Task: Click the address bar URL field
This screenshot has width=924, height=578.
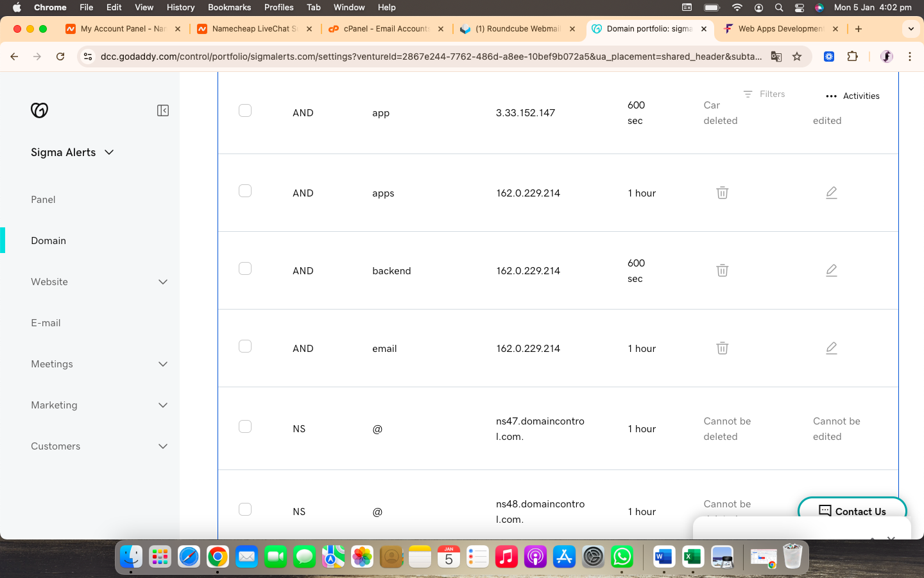Action: [x=430, y=57]
